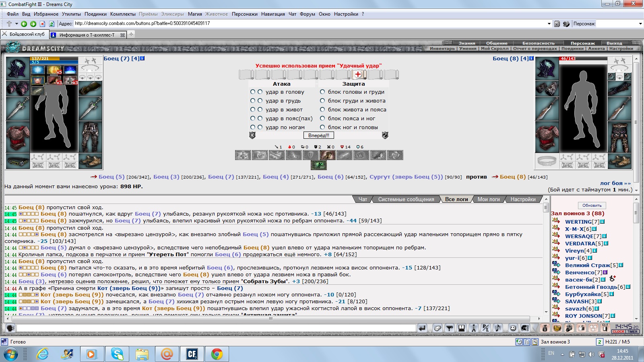Open the smiley emoticons icon
This screenshot has width=644, height=362.
[x=513, y=328]
